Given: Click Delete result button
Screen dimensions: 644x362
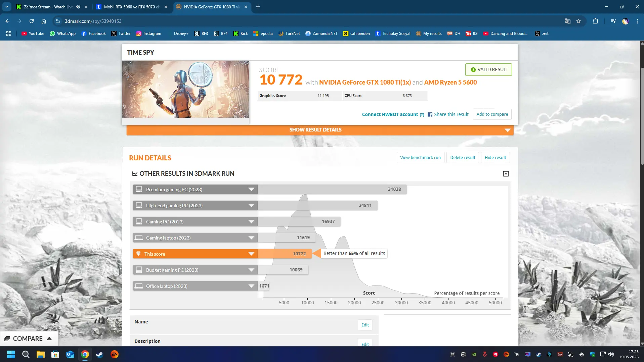Looking at the screenshot, I should (x=463, y=158).
